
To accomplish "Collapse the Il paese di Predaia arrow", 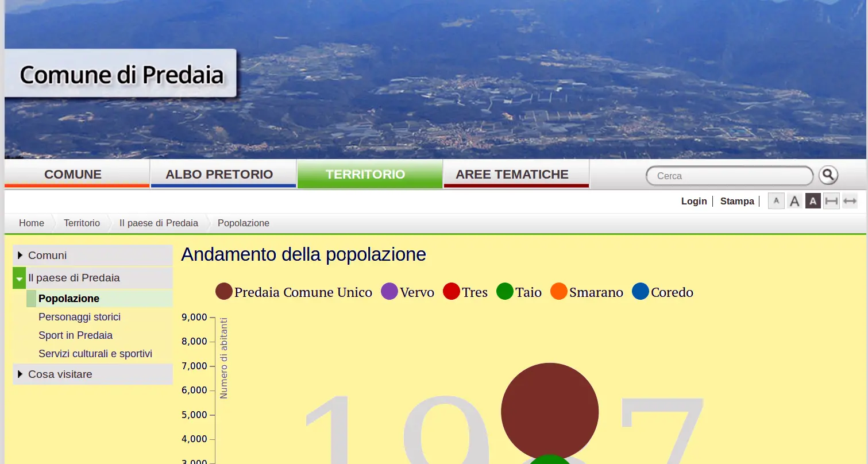I will (20, 278).
